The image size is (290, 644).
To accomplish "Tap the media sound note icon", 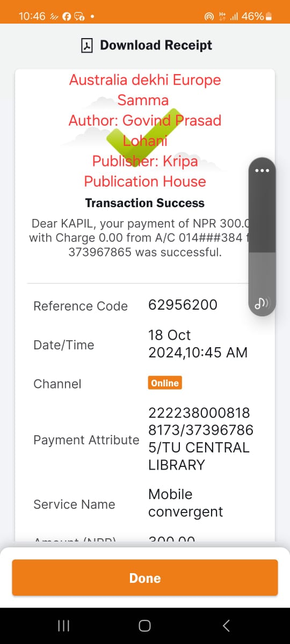I will 262,304.
